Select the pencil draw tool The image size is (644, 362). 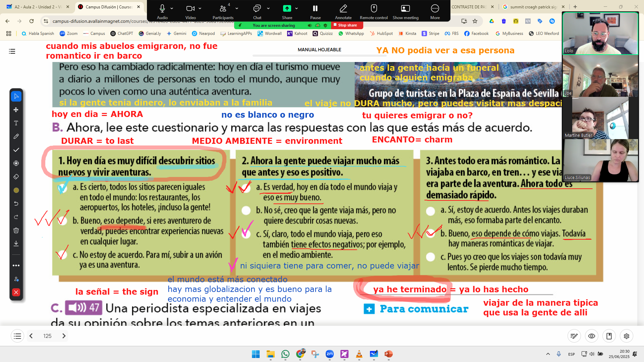pyautogui.click(x=16, y=137)
